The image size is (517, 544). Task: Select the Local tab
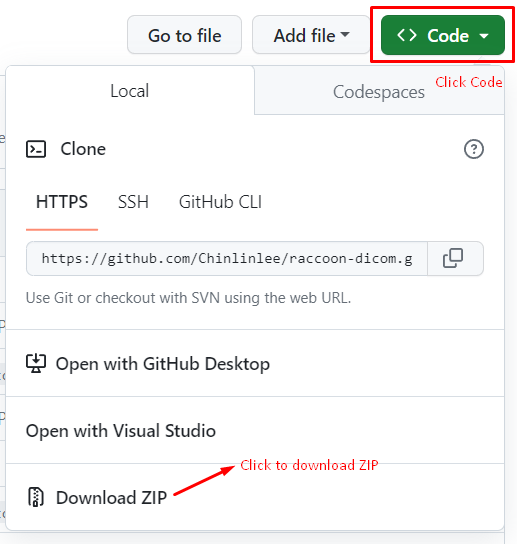(x=130, y=91)
